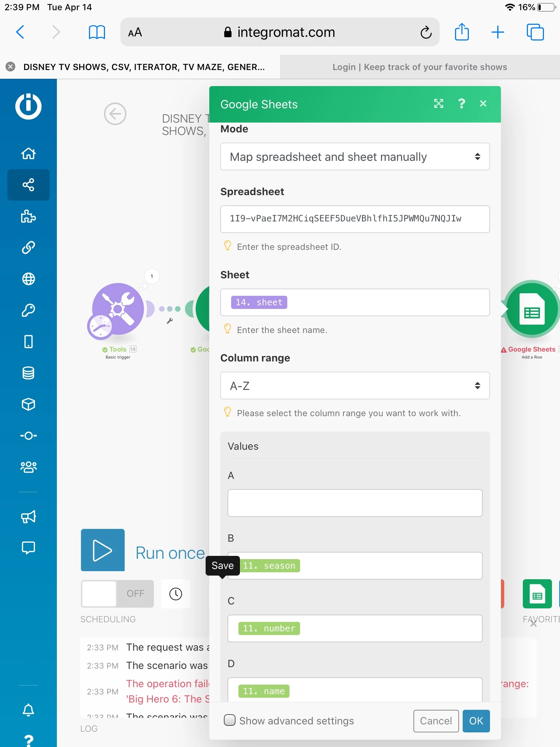The height and width of the screenshot is (747, 560).
Task: Open the sidebar help question mark
Action: (x=28, y=740)
